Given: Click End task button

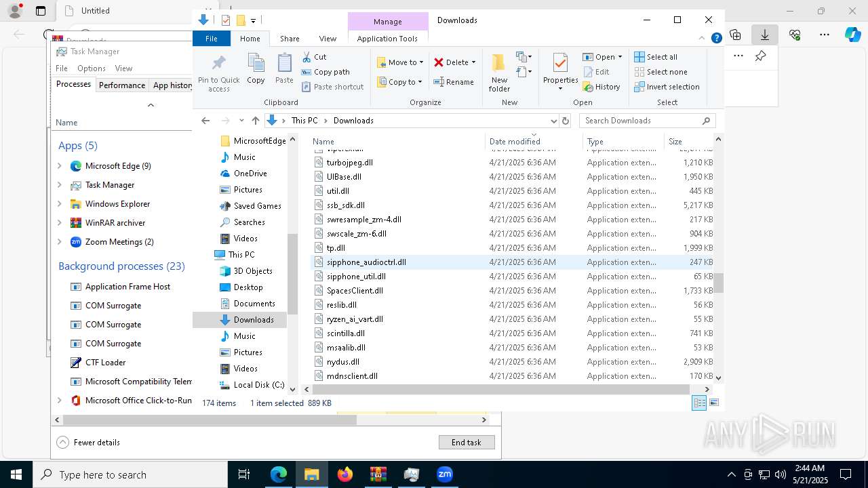Looking at the screenshot, I should click(x=467, y=442).
